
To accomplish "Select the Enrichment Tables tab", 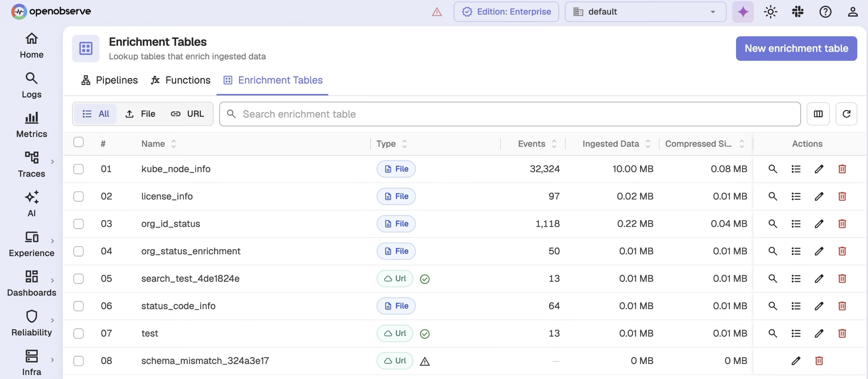I will click(273, 80).
